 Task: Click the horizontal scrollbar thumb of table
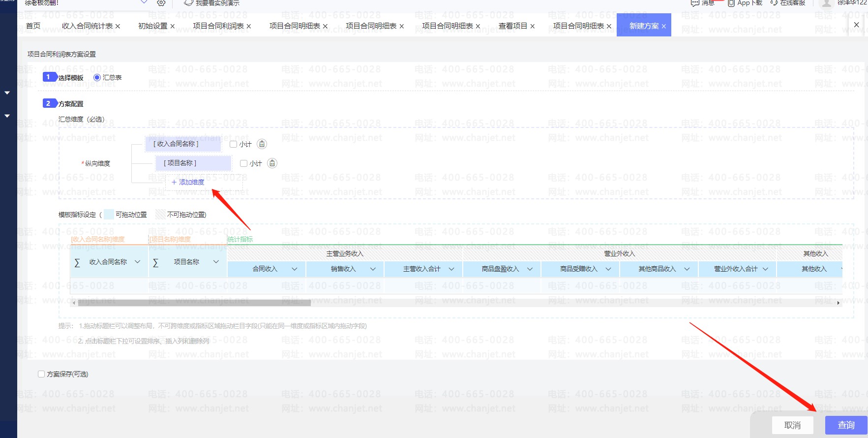[x=194, y=303]
